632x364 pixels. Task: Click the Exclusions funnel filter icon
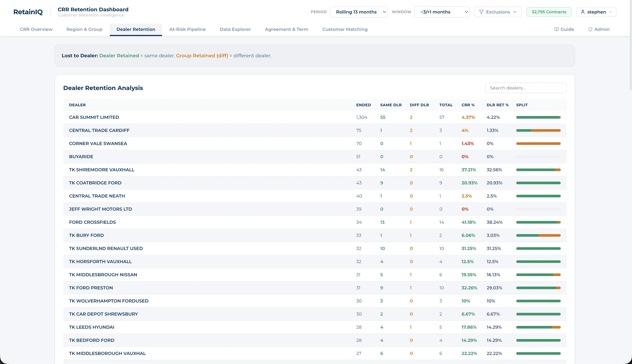(481, 12)
